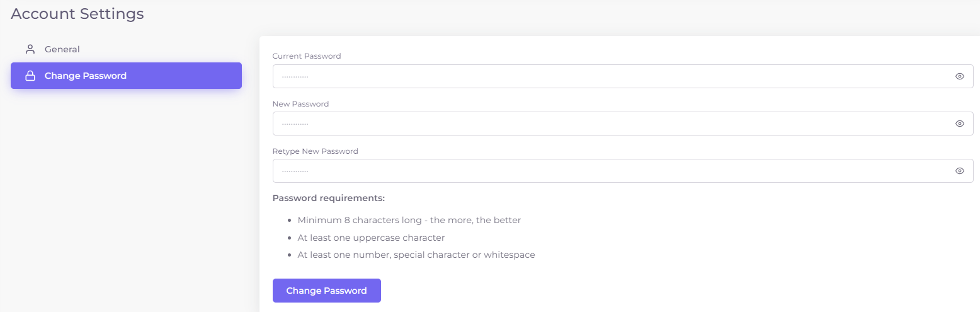This screenshot has height=312, width=980.
Task: Click the uppercase character requirement line
Action: (x=372, y=238)
